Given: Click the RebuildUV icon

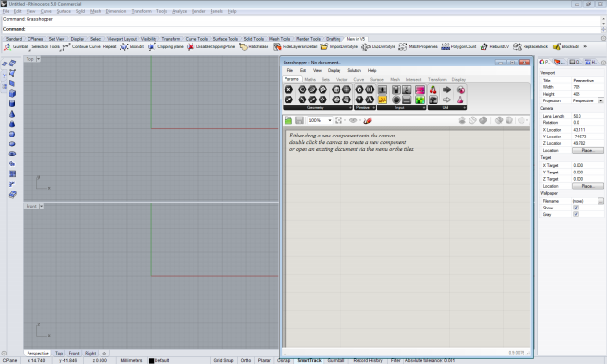Looking at the screenshot, I should tap(485, 46).
